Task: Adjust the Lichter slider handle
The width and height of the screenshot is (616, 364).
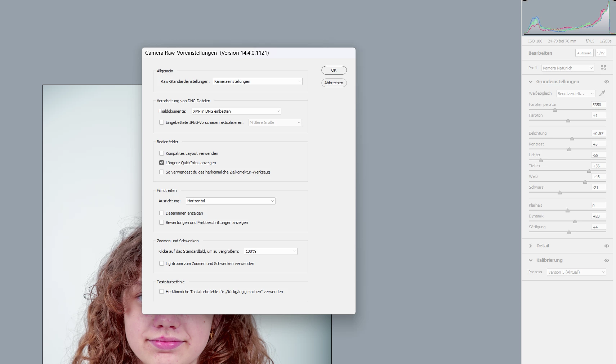Action: click(541, 160)
